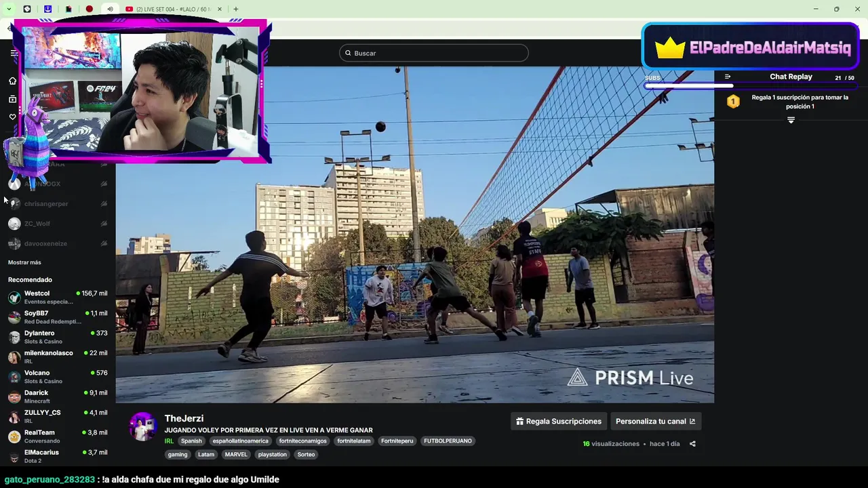
Task: Focus the Buscar search field
Action: 434,53
